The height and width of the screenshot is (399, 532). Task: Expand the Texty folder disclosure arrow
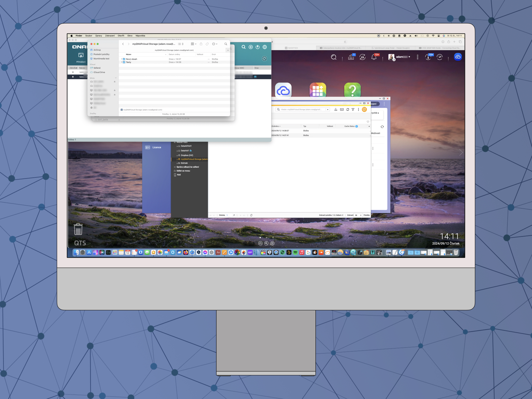point(122,62)
